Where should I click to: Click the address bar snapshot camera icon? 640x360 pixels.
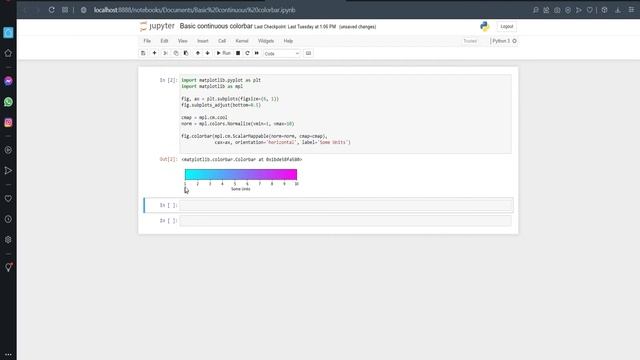click(x=557, y=10)
